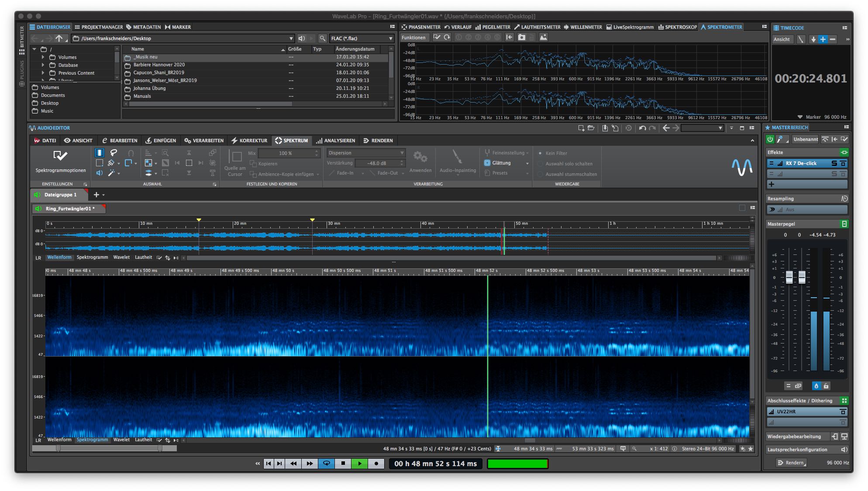Stop playback with the stop button
Viewport: 868px width, 491px height.
pyautogui.click(x=343, y=464)
